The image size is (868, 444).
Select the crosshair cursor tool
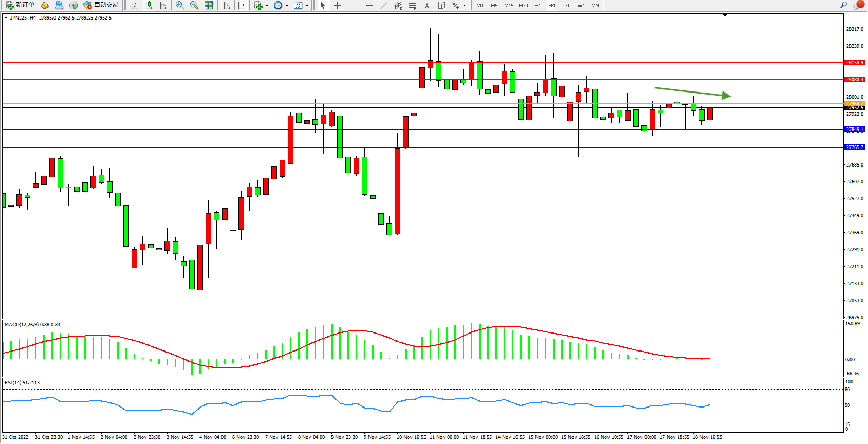tap(337, 5)
